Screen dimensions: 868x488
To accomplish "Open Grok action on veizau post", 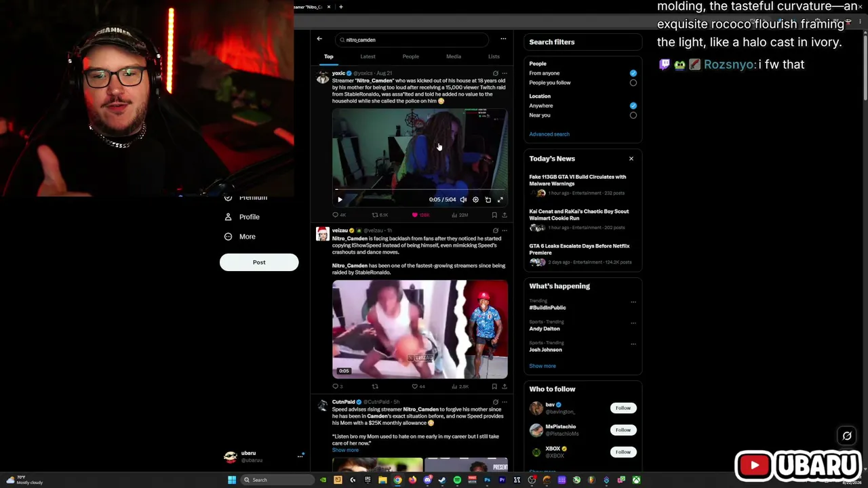I will pyautogui.click(x=495, y=230).
